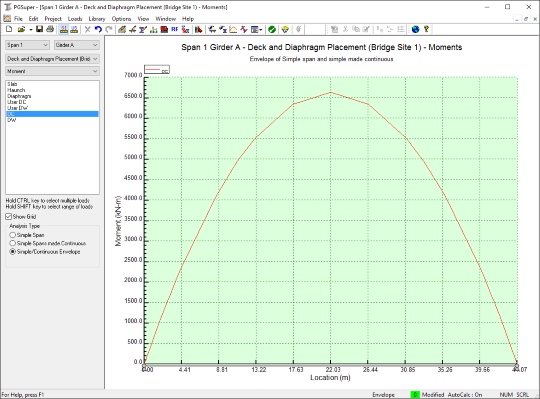The height and width of the screenshot is (399, 540).
Task: Click the greyed icon after the yellow one
Action: (298, 29)
